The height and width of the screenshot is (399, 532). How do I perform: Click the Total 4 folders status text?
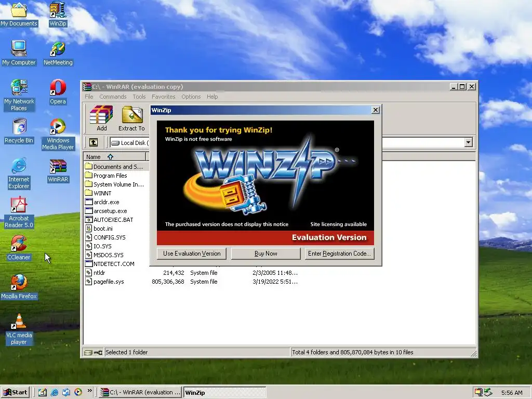tap(353, 352)
